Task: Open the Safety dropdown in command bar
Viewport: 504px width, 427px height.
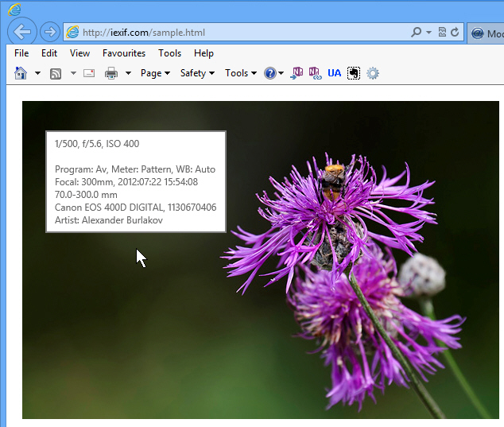Action: point(197,73)
